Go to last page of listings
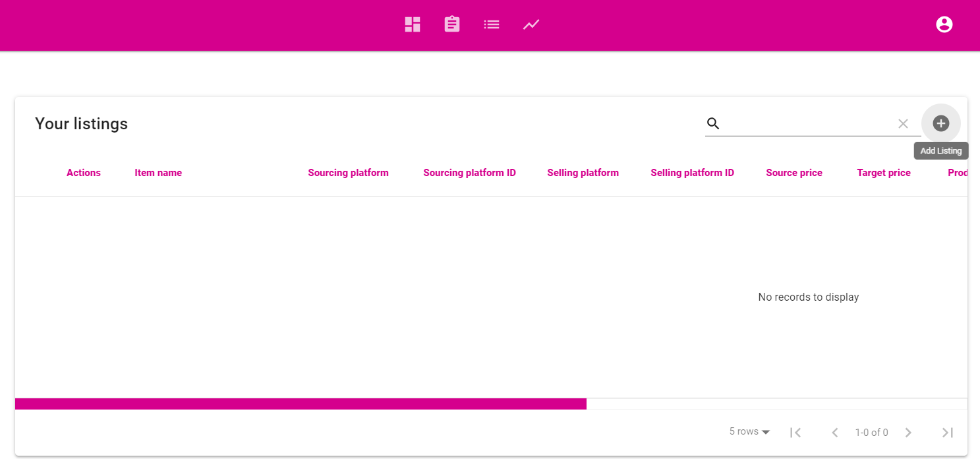 pos(948,433)
